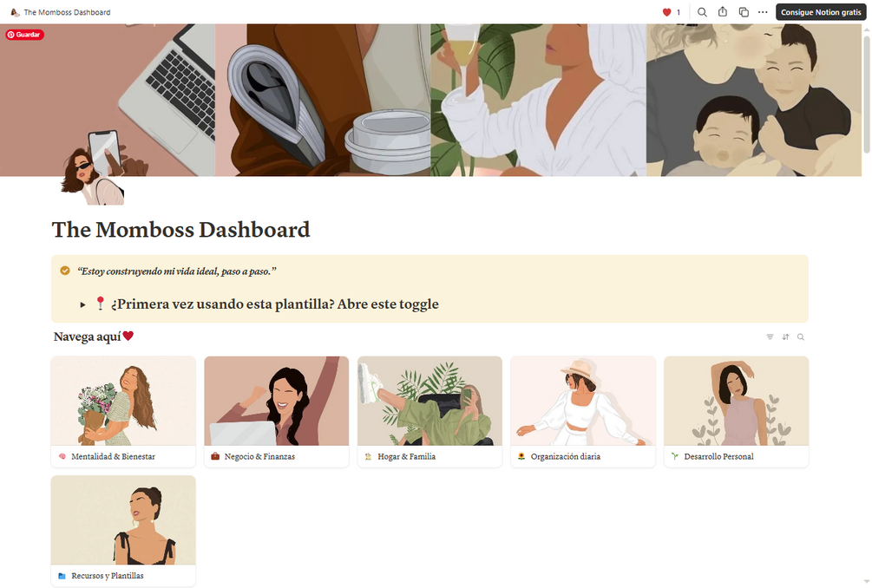Click the seedling icon on Desarrollo card
The width and height of the screenshot is (872, 588).
pyautogui.click(x=674, y=456)
